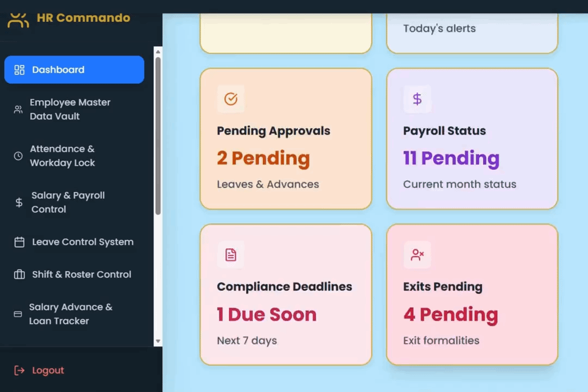The height and width of the screenshot is (392, 588).
Task: Click the Payroll Status dollar icon
Action: pyautogui.click(x=417, y=99)
